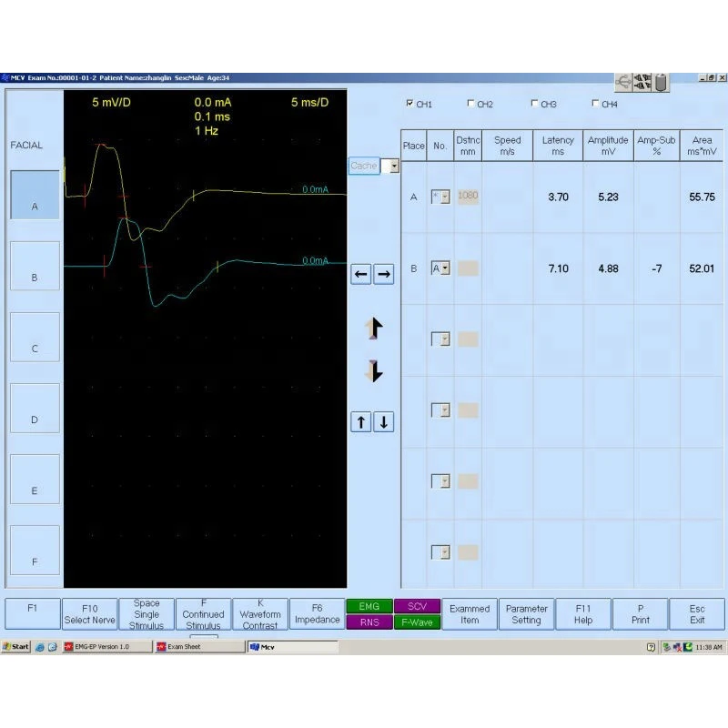Click amplitude value 5.23
Viewport: 728px width, 728px height.
coord(608,197)
